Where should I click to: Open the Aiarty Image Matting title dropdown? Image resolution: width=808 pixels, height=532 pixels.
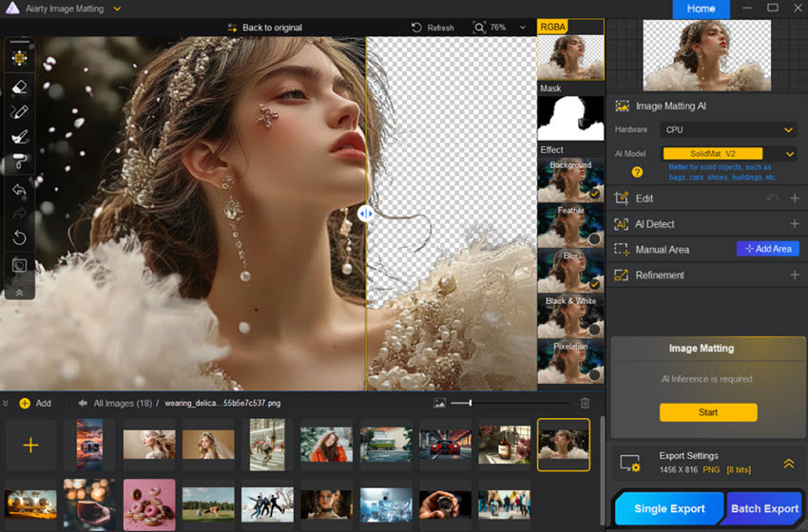pyautogui.click(x=118, y=9)
